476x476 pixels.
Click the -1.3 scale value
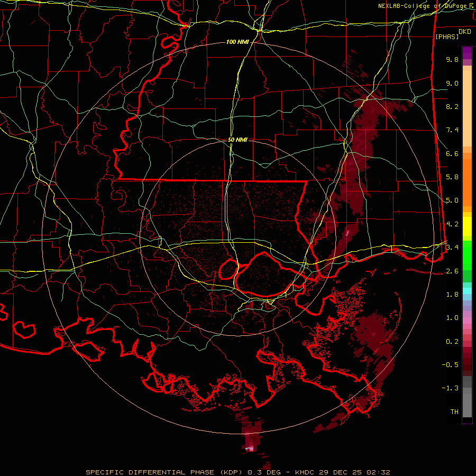tap(450, 388)
